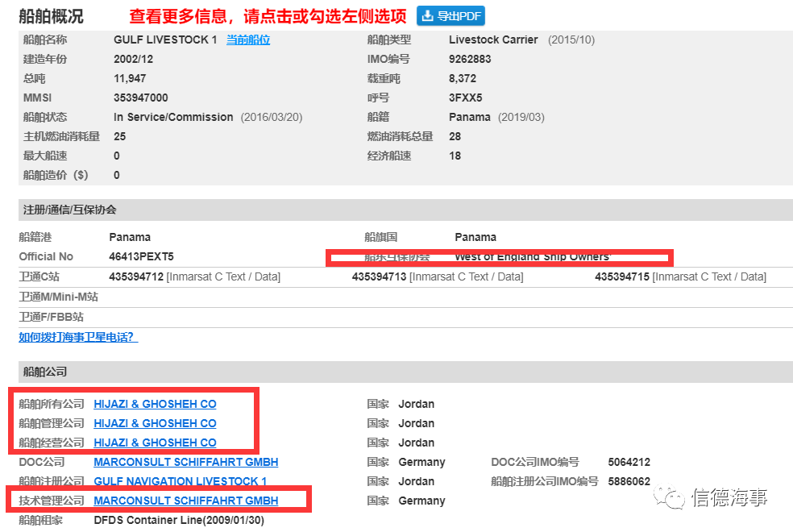Select the DOC公司IMO编号 value 5064212
This screenshot has width=793, height=532.
coord(629,462)
